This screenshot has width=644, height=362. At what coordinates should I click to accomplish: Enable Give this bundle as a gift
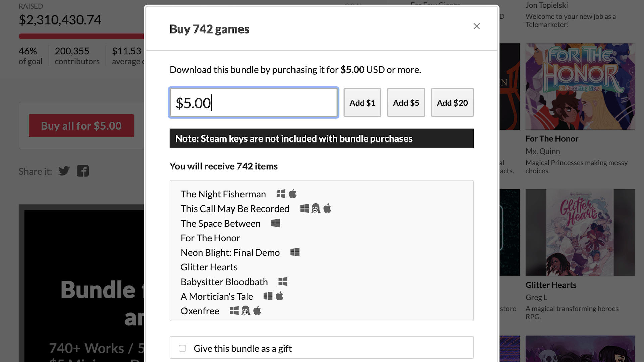pyautogui.click(x=182, y=348)
